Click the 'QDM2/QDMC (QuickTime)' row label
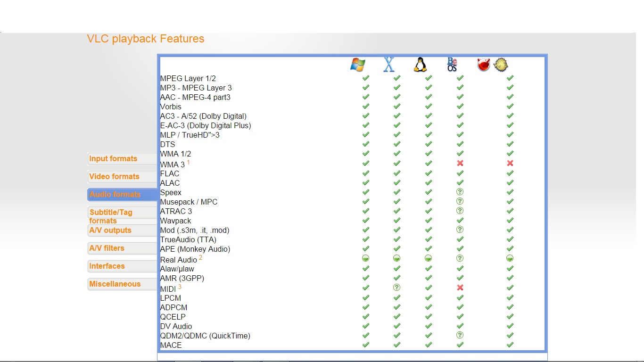This screenshot has width=644, height=362. point(205,336)
